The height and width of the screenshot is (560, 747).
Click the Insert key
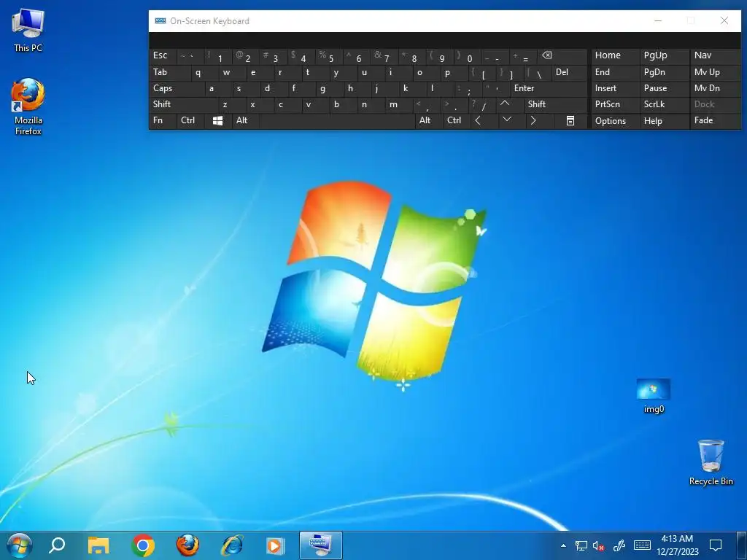point(614,88)
